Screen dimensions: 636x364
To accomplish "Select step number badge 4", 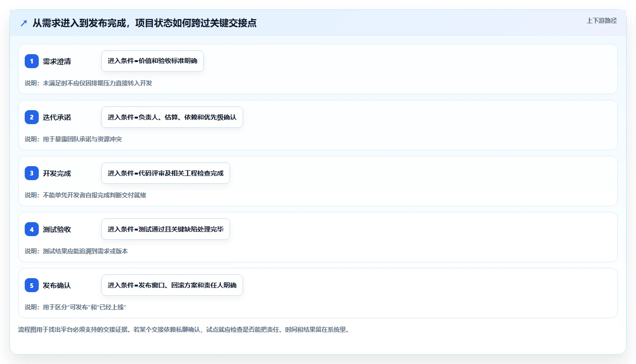I will [32, 229].
